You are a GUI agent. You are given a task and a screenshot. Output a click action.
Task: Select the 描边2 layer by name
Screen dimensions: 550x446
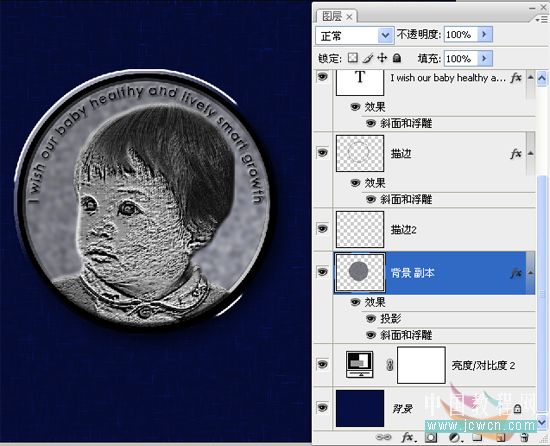coord(404,230)
